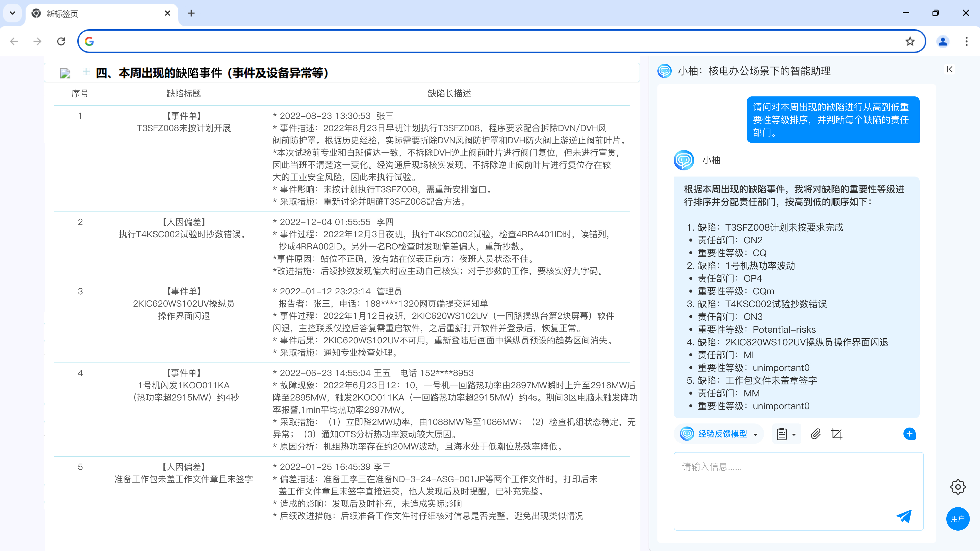Click reply line 重要性等级：CQm
The height and width of the screenshot is (551, 980).
(736, 291)
